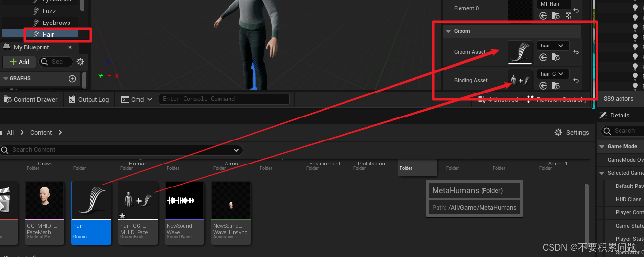The image size is (644, 257).
Task: Open the Details panel tab
Action: pos(616,115)
